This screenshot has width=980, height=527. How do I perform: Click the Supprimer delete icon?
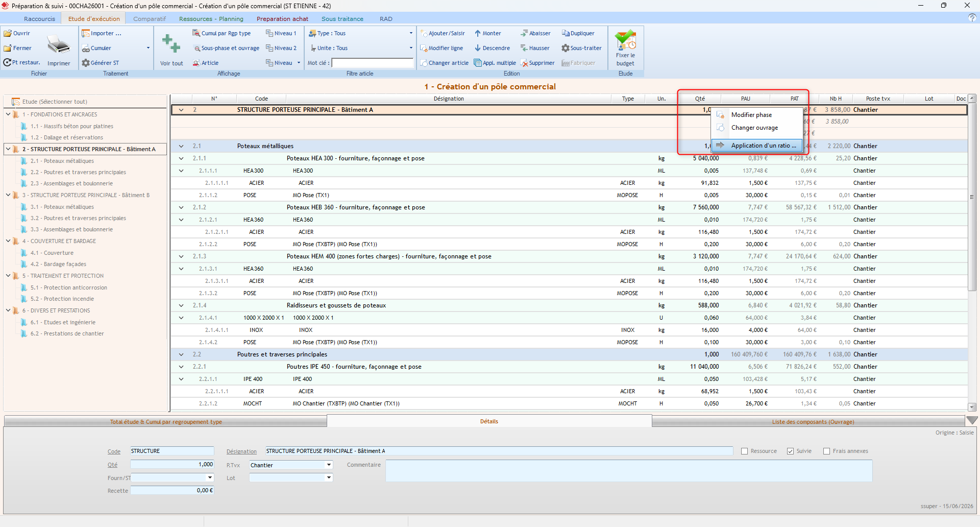point(524,63)
